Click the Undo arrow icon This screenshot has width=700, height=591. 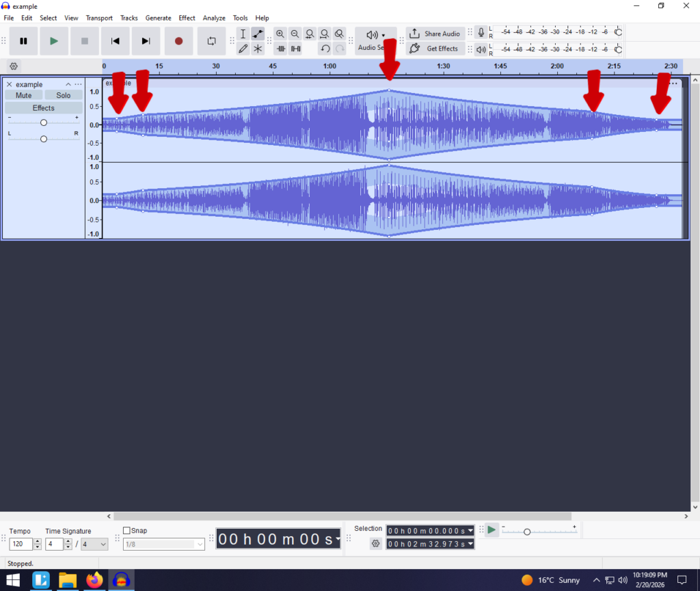coord(325,49)
